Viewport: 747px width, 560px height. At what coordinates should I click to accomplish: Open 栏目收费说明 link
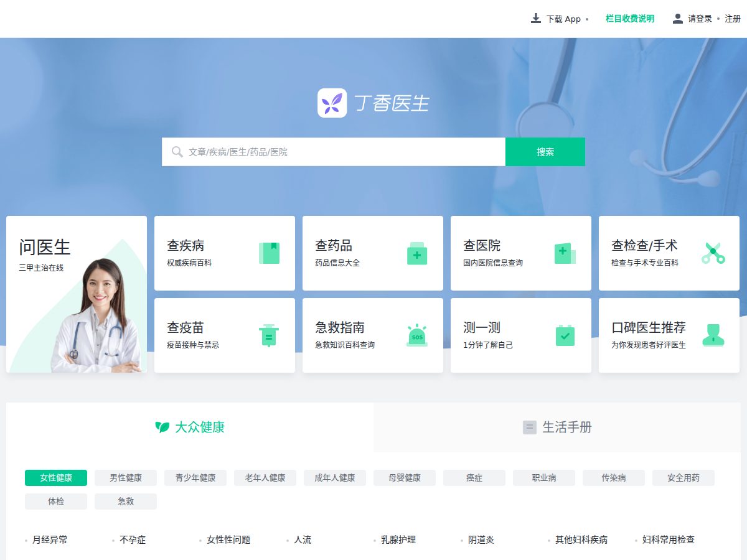click(x=630, y=19)
